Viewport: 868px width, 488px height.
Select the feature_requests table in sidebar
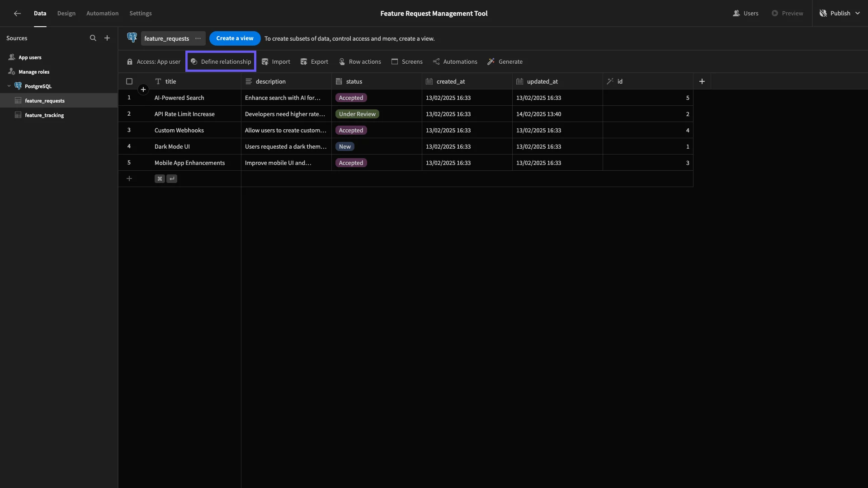[59, 100]
